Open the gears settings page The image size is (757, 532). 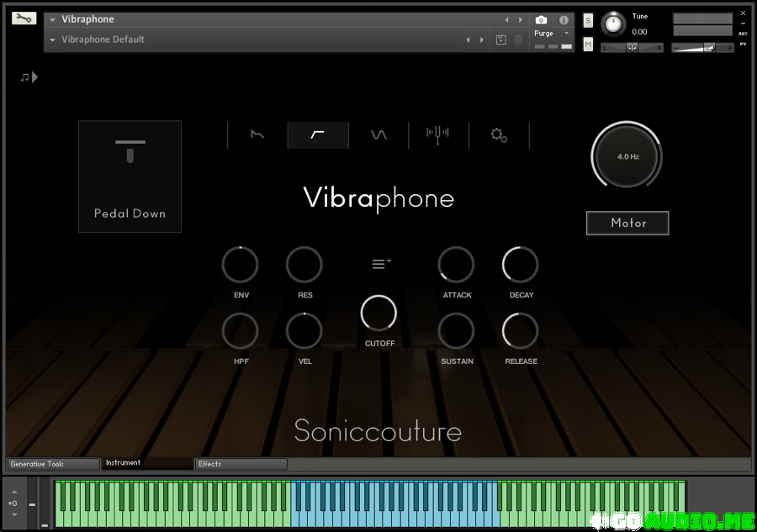[x=499, y=135]
